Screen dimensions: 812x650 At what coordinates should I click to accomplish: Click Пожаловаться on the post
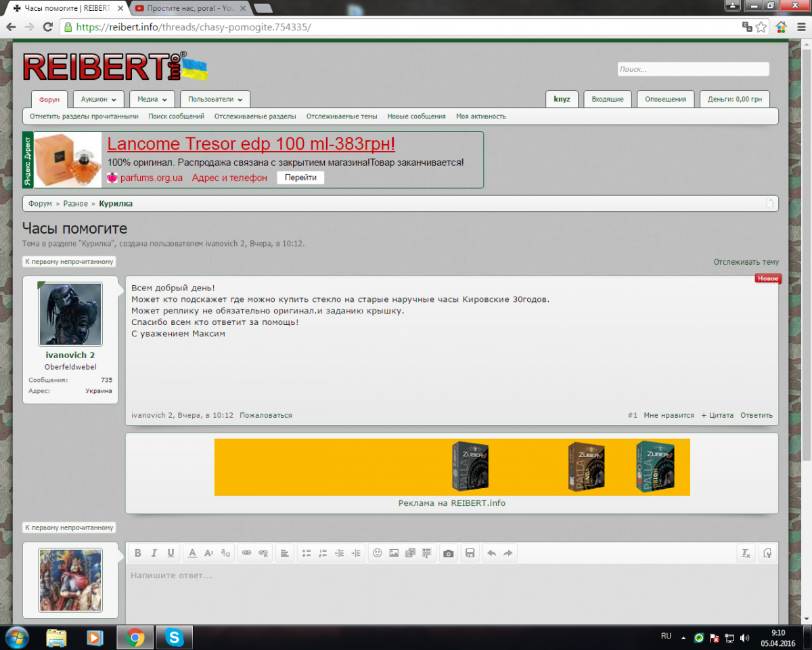click(x=266, y=415)
